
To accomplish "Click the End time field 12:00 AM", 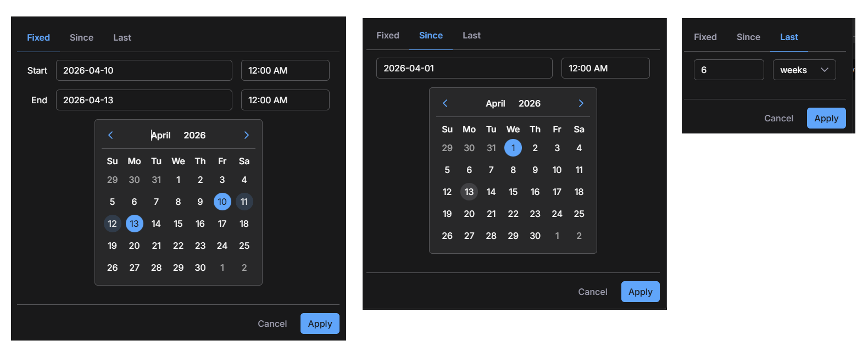I will [285, 100].
